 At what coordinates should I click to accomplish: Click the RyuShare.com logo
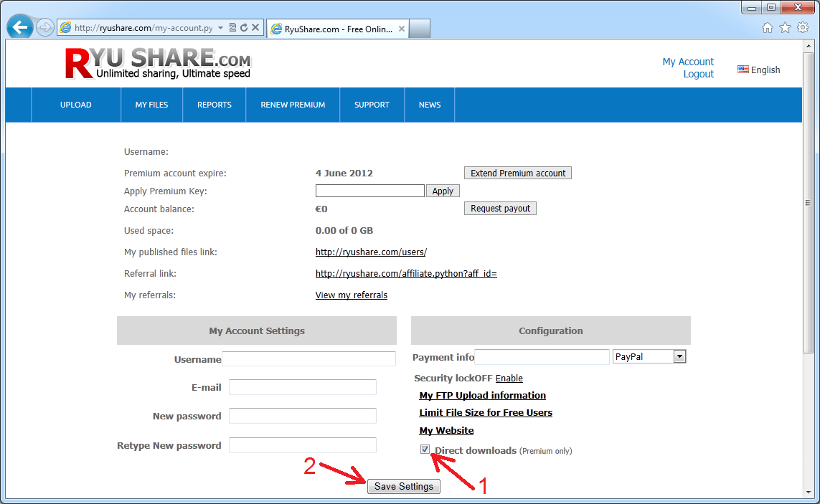[x=158, y=63]
